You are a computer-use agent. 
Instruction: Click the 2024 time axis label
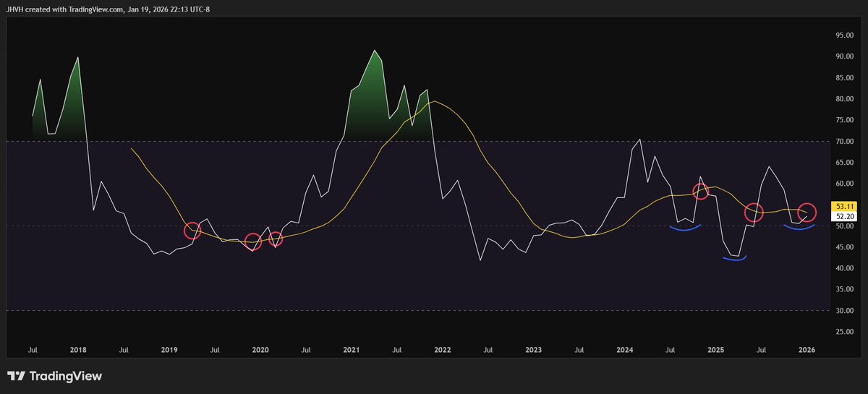tap(625, 350)
